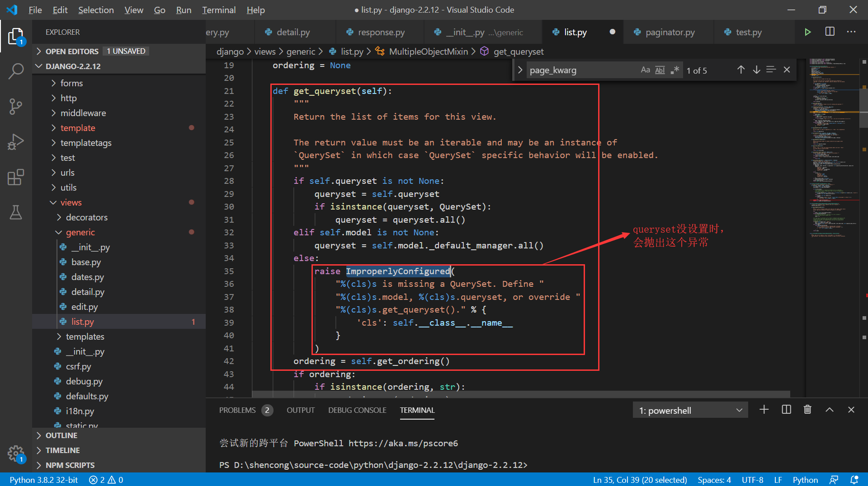
Task: Expand the templatetags folder
Action: 119,143
